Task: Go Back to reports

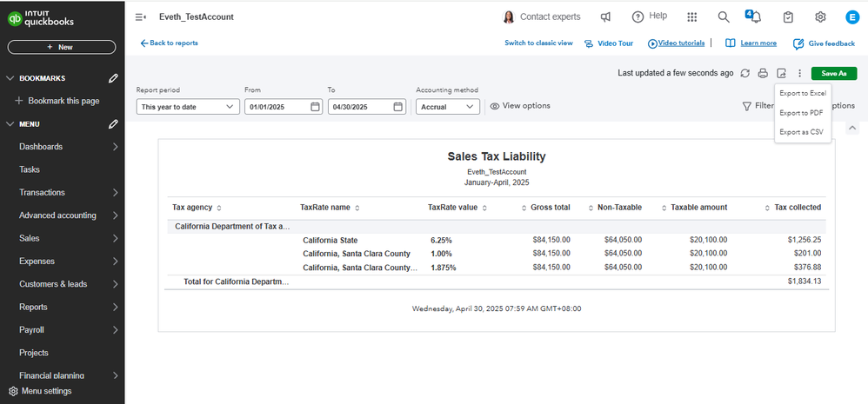Action: coord(169,43)
